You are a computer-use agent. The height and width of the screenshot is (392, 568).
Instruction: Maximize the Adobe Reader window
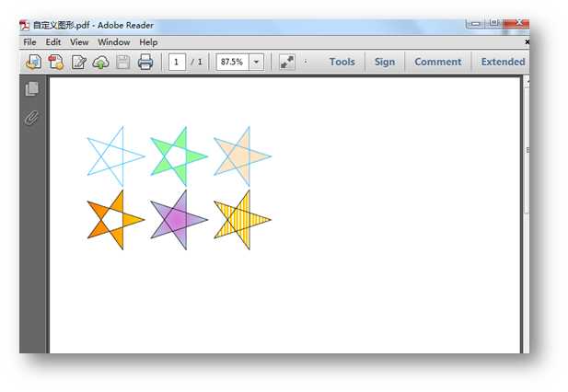(x=493, y=24)
